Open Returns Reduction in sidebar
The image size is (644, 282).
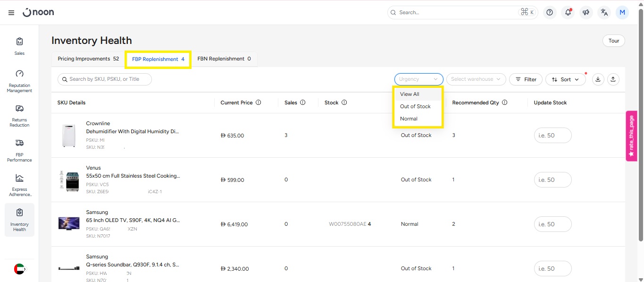[19, 115]
